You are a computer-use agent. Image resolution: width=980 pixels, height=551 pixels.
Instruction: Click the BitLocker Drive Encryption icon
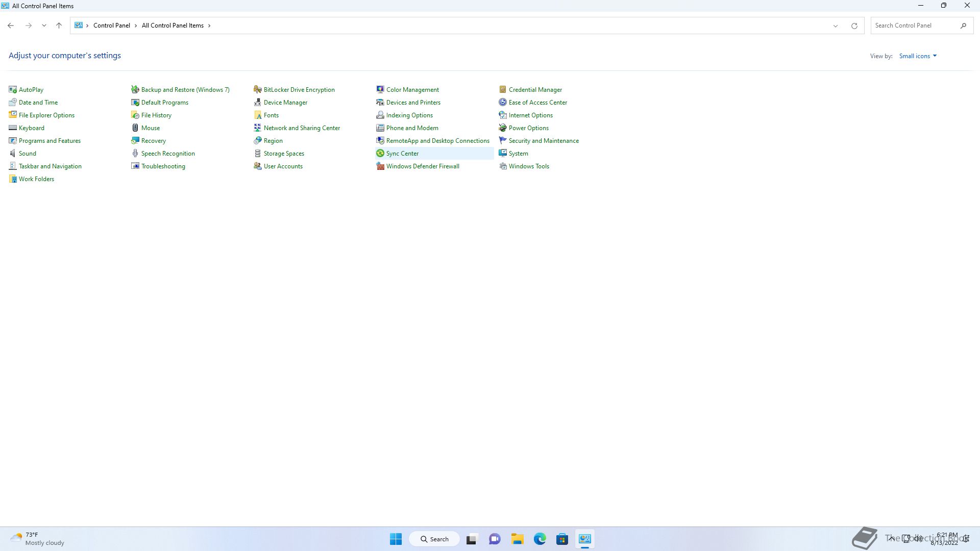258,89
